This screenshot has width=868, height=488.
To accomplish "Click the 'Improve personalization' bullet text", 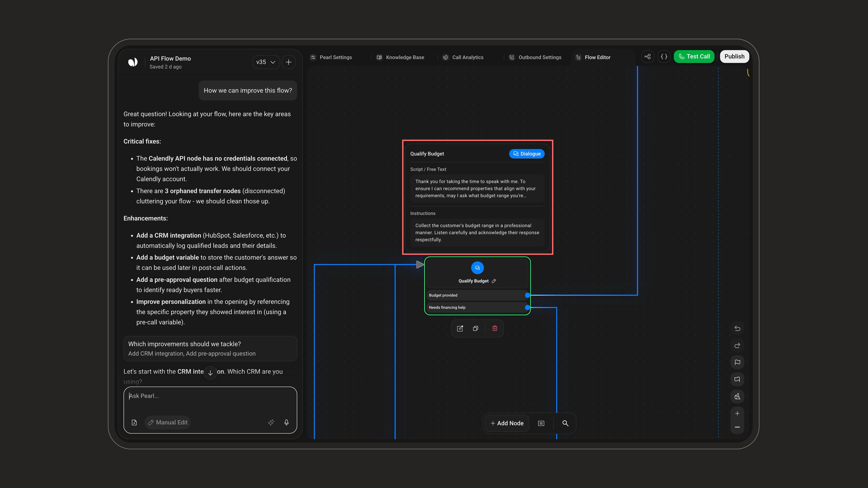I will click(171, 302).
